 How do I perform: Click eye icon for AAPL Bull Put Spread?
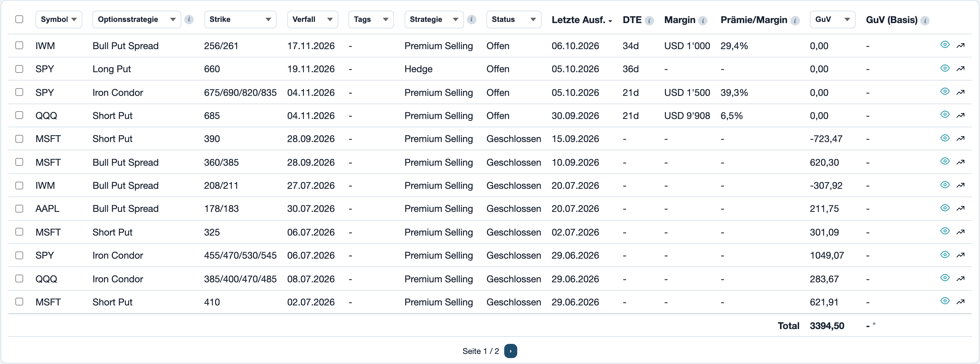tap(945, 208)
